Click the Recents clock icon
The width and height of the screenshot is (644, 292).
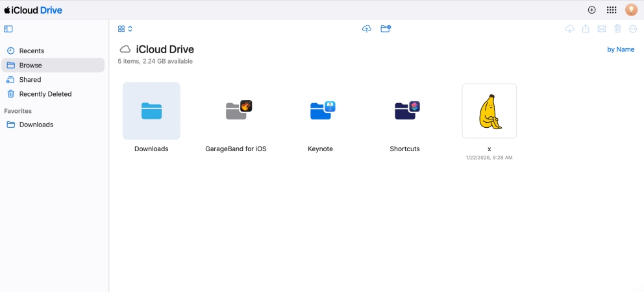[x=10, y=51]
